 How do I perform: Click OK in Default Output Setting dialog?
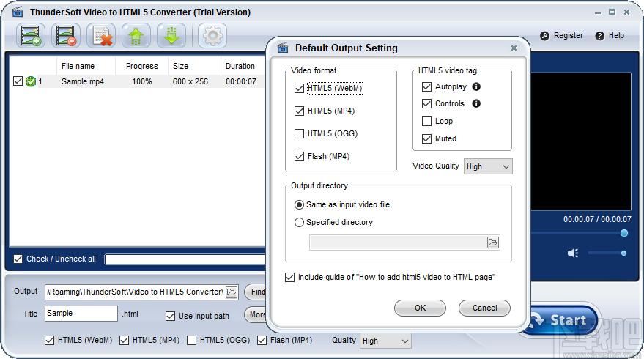click(x=420, y=308)
